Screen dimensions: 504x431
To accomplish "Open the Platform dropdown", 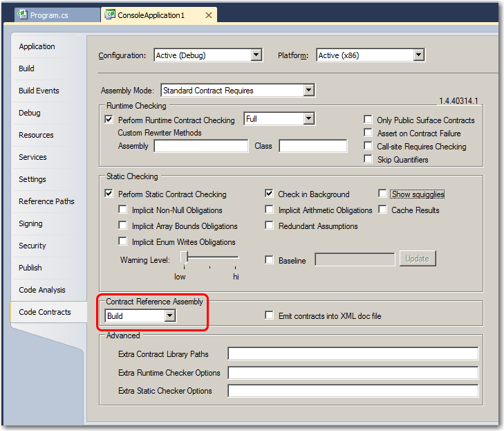I will point(418,55).
